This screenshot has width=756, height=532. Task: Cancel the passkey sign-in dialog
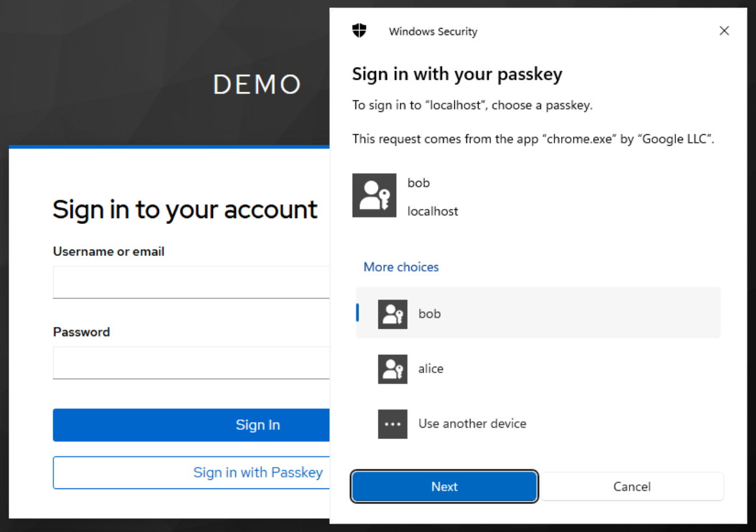pos(632,486)
